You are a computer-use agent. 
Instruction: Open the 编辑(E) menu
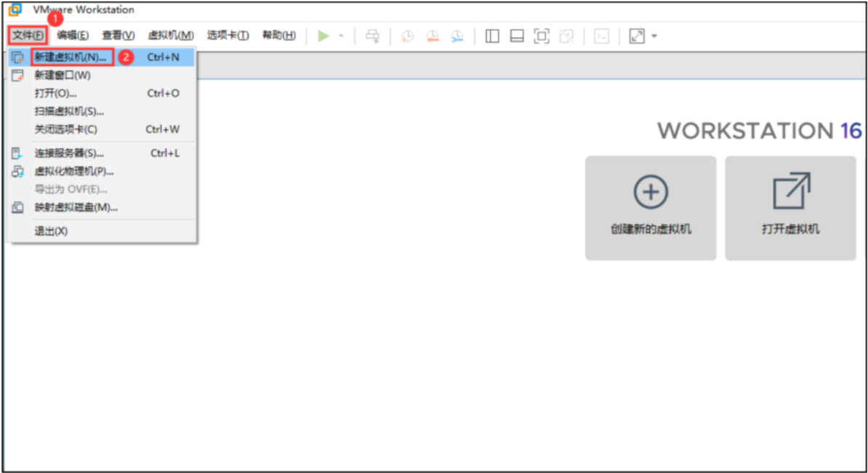[x=73, y=36]
